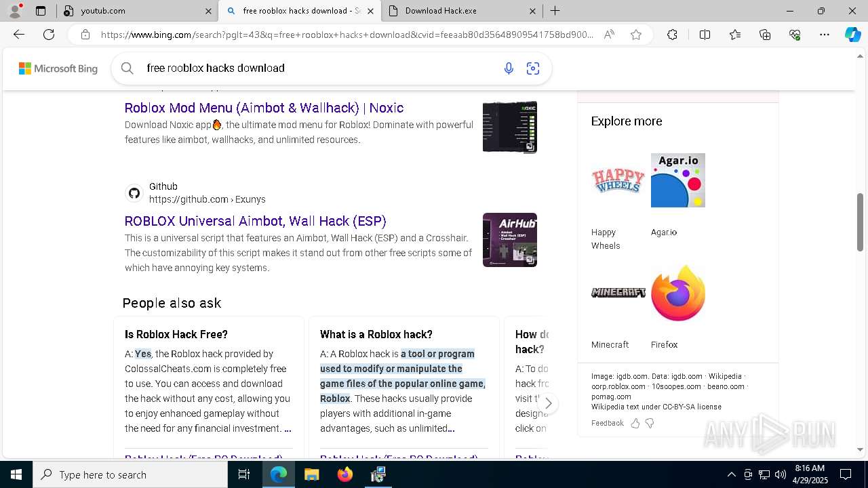868x488 pixels.
Task: Open the Collections icon
Action: coord(765,35)
